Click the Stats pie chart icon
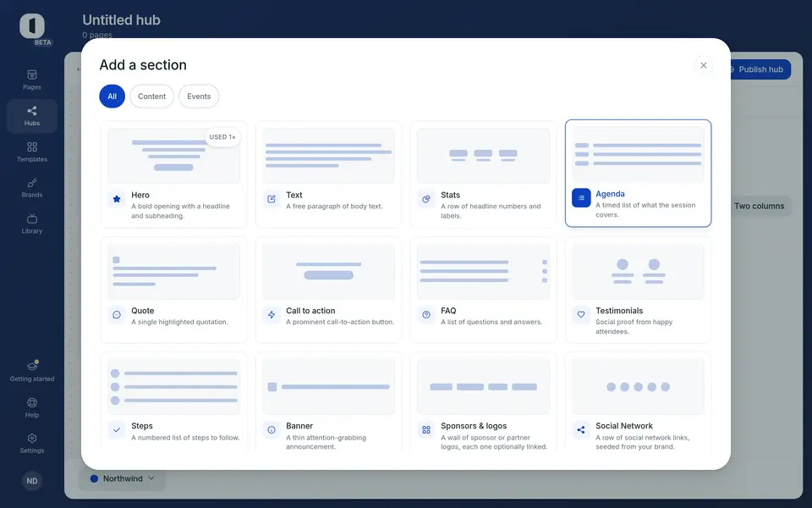Image resolution: width=812 pixels, height=508 pixels. 426,199
